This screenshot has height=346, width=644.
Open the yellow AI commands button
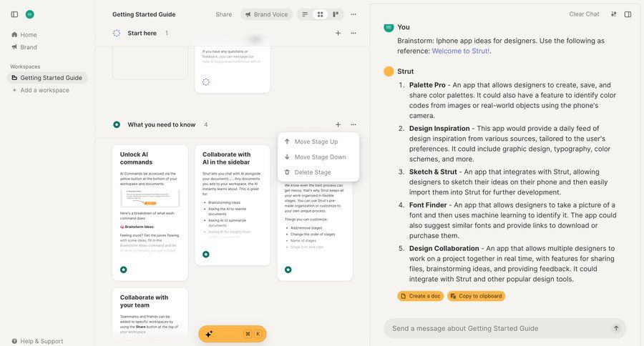pos(233,334)
